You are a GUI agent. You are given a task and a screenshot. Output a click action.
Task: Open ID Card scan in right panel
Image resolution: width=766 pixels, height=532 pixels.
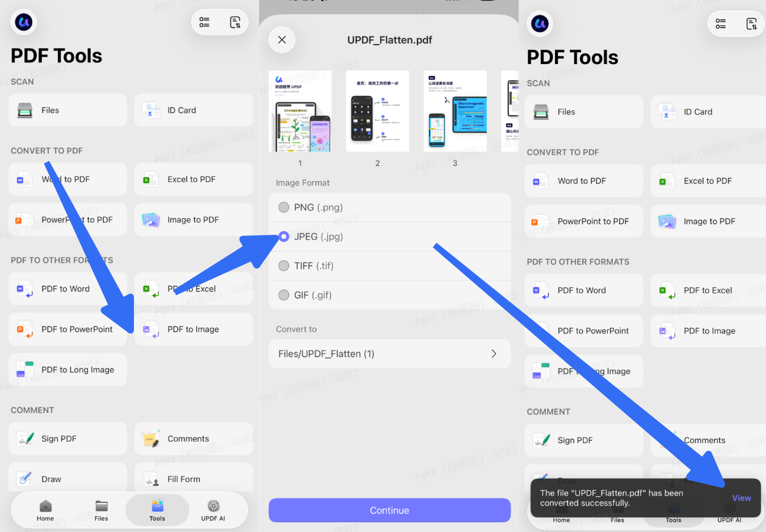[708, 112]
